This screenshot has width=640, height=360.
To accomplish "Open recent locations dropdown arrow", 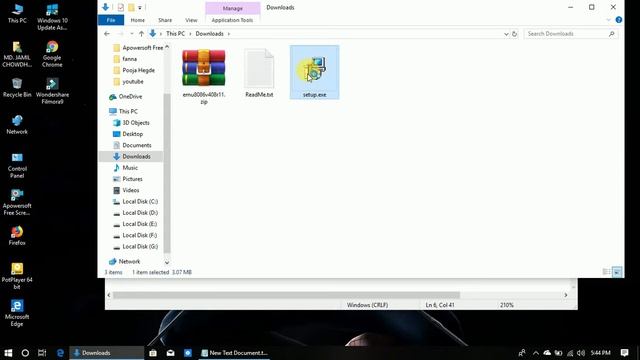I will (131, 34).
